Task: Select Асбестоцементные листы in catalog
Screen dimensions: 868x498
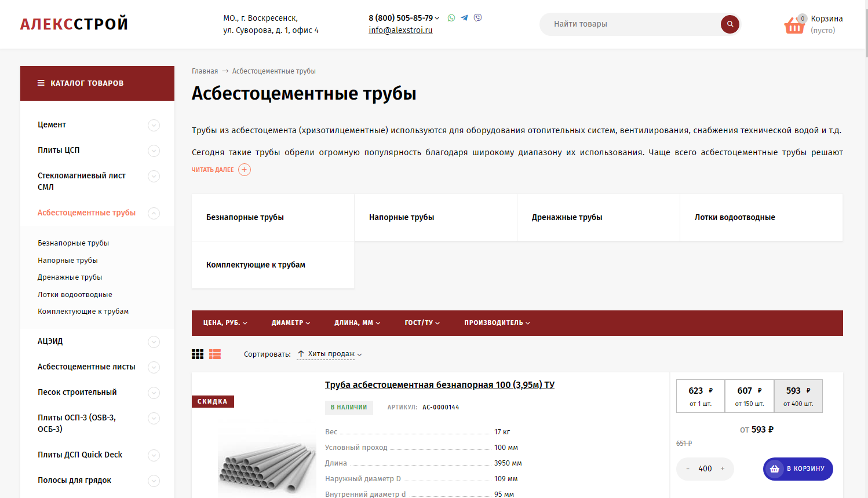Action: click(x=86, y=367)
